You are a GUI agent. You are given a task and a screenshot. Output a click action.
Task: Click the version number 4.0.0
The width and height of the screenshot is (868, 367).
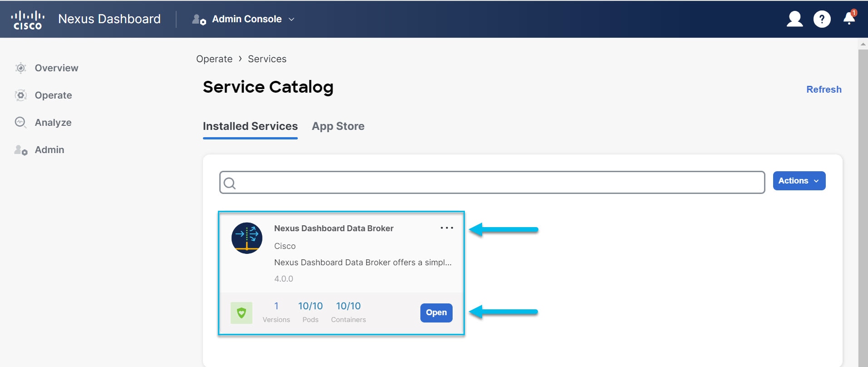click(x=284, y=279)
